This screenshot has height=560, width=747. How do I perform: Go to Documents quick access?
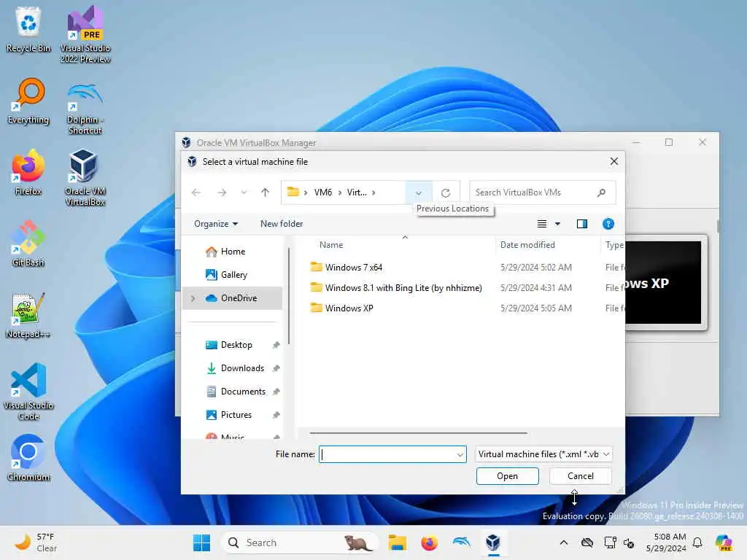[232, 392]
